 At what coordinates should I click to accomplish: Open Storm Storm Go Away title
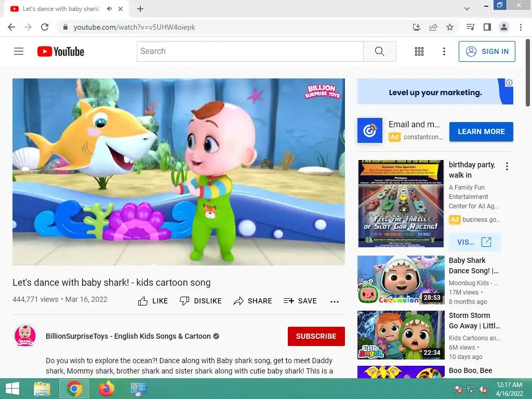(x=475, y=321)
